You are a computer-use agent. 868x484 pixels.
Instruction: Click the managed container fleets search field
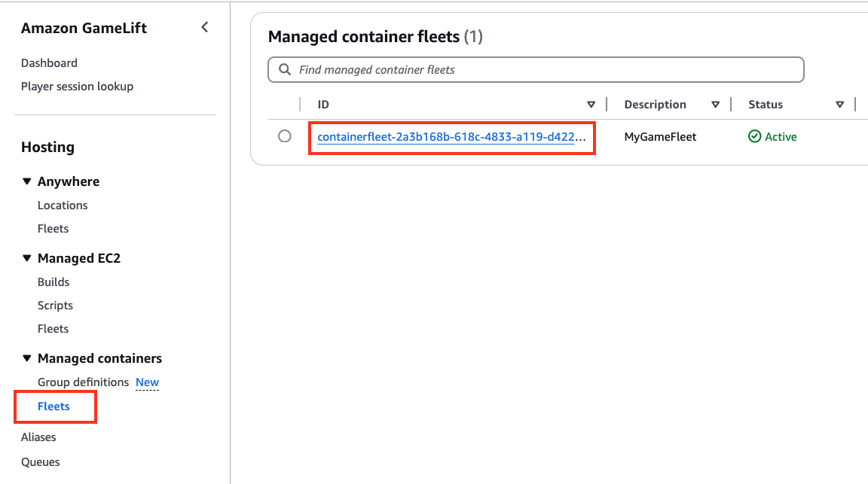tap(535, 69)
